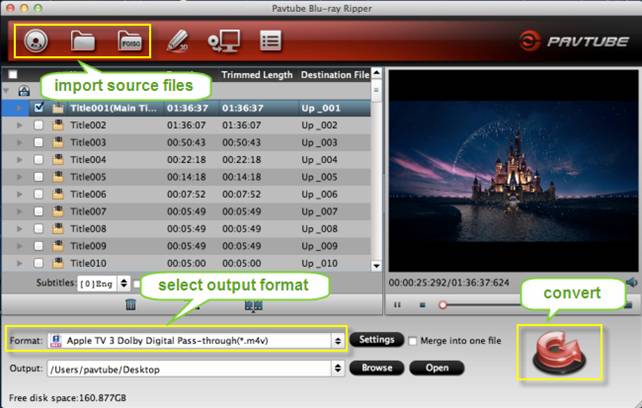Stop the preview playback
642x408 pixels.
pyautogui.click(x=423, y=305)
